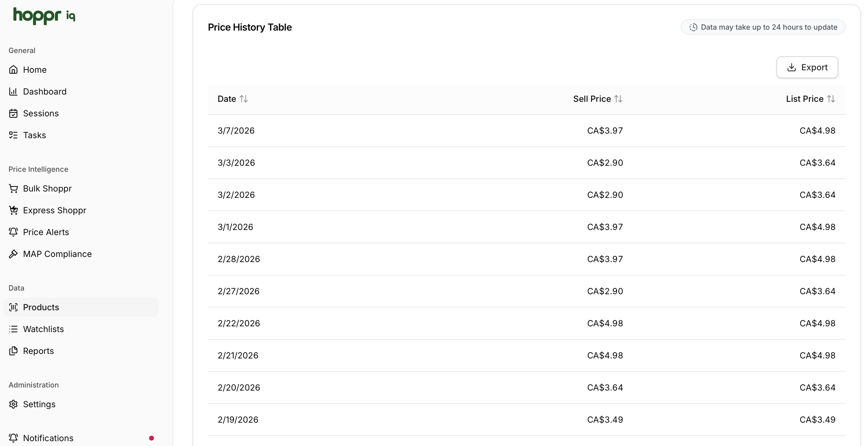Click the Settings gear icon

point(13,404)
